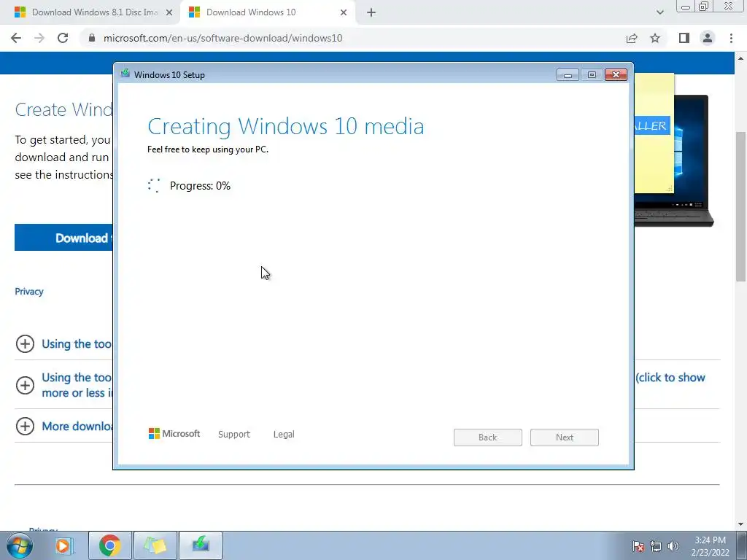Click the network tray icon
Viewport: 747px width, 560px height.
(x=656, y=546)
